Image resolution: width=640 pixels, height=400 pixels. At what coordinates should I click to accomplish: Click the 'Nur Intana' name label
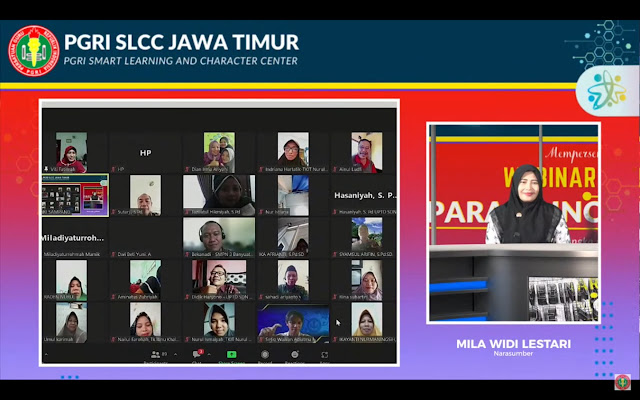[x=277, y=212]
